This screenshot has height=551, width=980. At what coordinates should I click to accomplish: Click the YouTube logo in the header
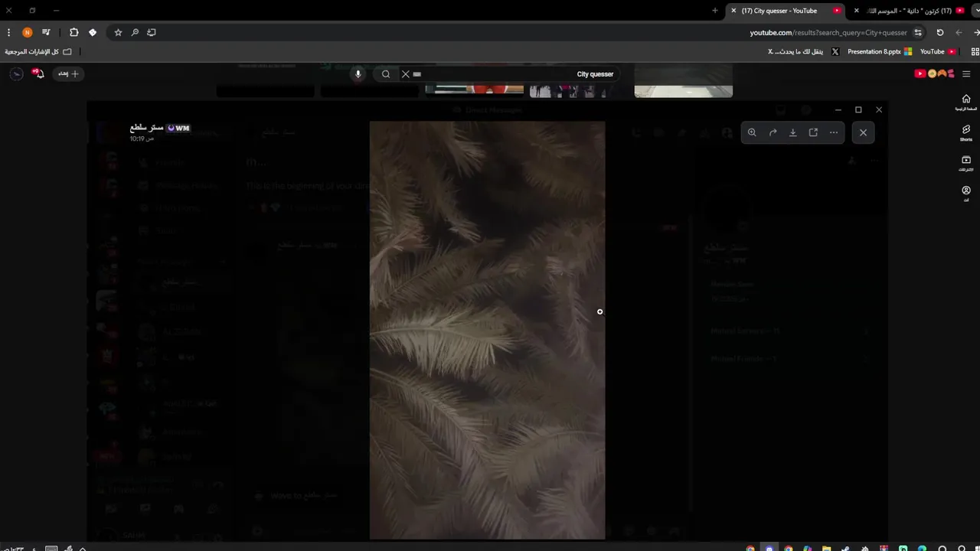tap(934, 74)
